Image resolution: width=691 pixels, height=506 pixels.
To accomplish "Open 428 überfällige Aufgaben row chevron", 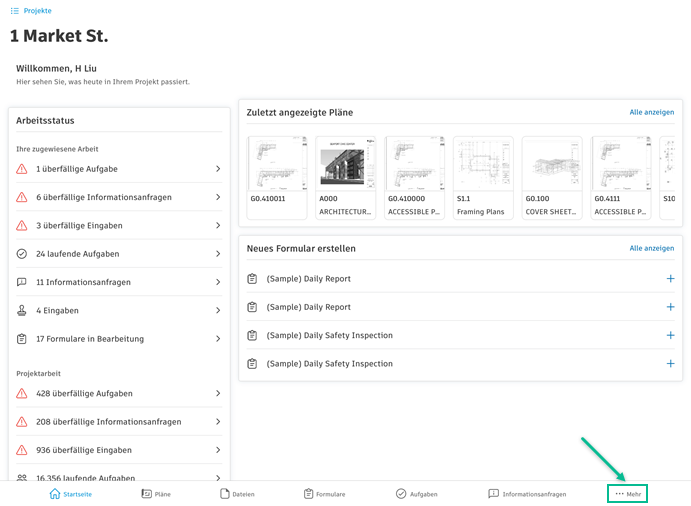I will [x=218, y=394].
